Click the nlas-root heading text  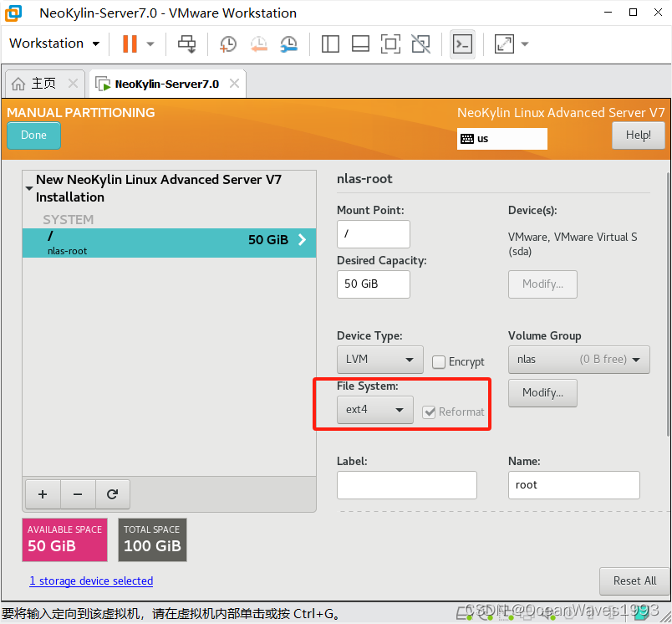click(x=364, y=179)
